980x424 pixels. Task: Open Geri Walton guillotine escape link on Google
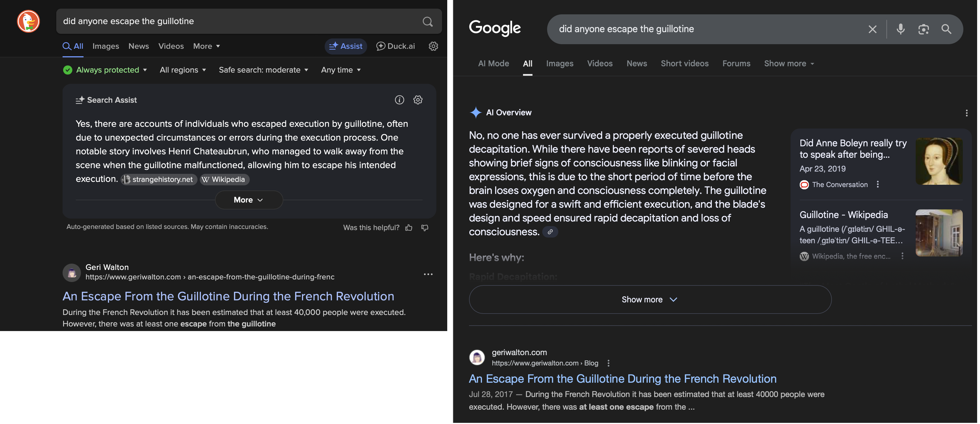(622, 379)
